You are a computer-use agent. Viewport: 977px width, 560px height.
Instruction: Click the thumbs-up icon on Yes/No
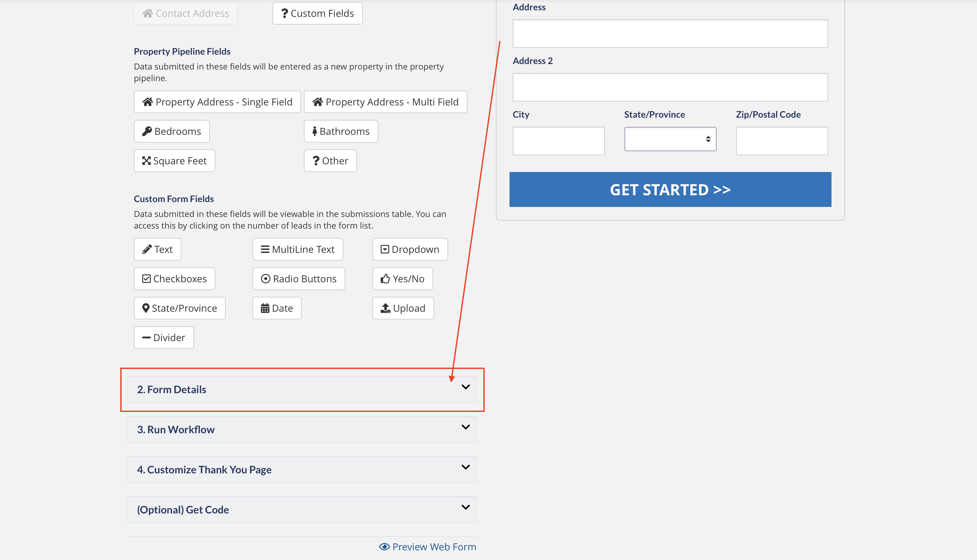coord(385,279)
